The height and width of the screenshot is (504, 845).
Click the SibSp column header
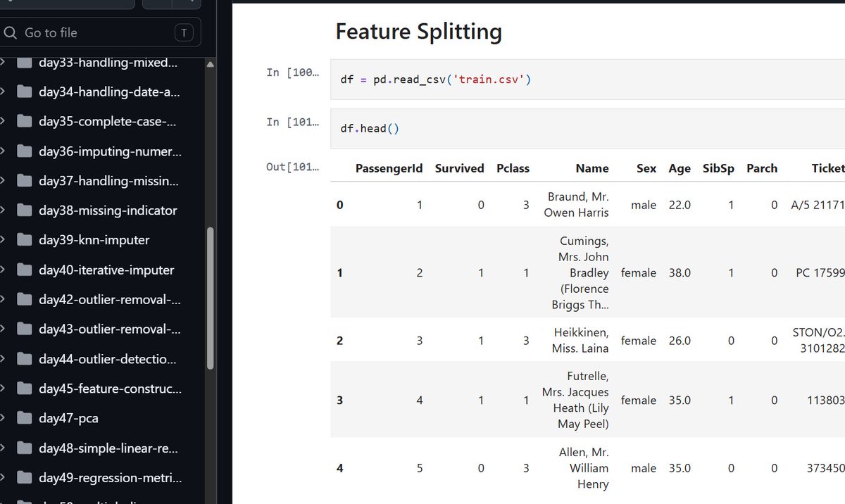click(718, 168)
